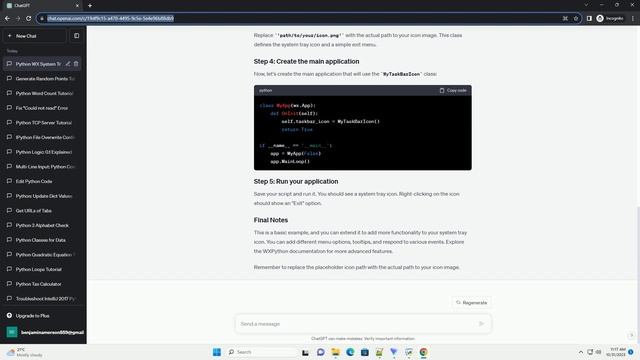Open the Python Logic Explained chat
Image resolution: width=640 pixels, height=360 pixels.
(42, 152)
